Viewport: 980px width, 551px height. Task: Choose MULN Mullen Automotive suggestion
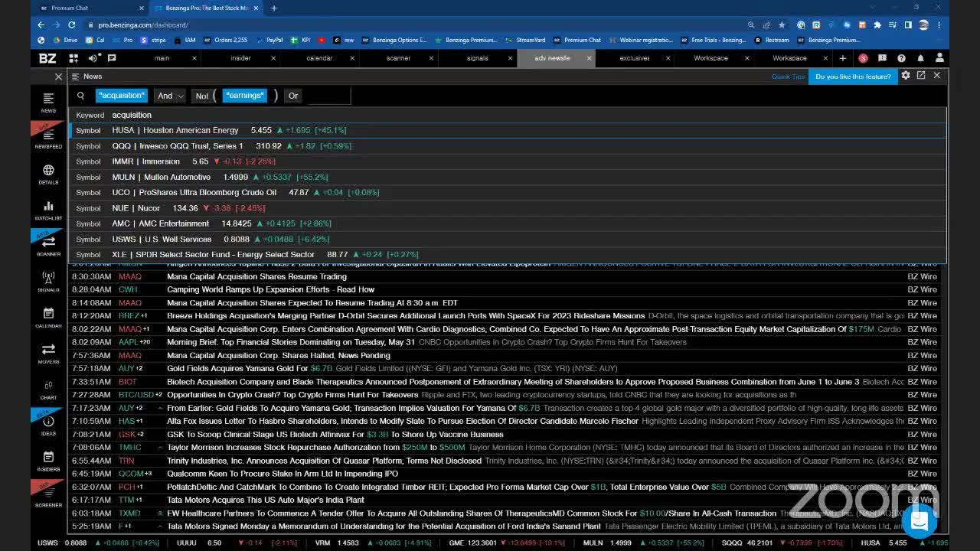(x=508, y=177)
